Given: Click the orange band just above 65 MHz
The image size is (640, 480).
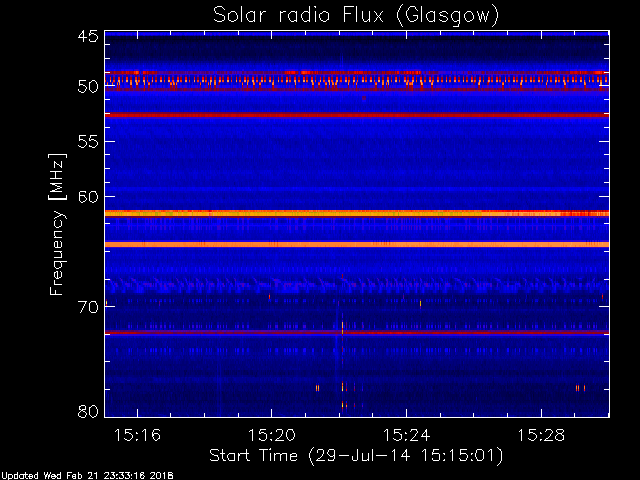Looking at the screenshot, I should (x=357, y=244).
